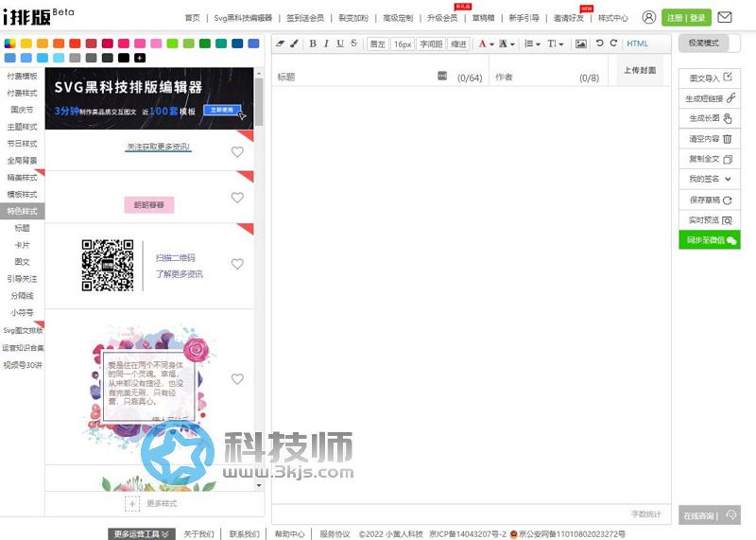This screenshot has height=540, width=756.
Task: Expand the line height T dropdown
Action: pyautogui.click(x=556, y=44)
